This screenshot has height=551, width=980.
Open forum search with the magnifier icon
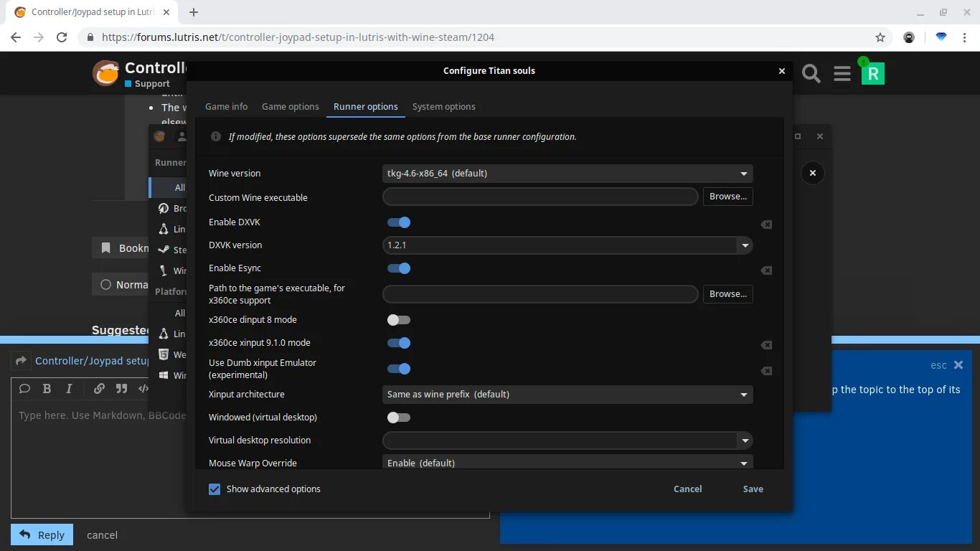point(811,73)
